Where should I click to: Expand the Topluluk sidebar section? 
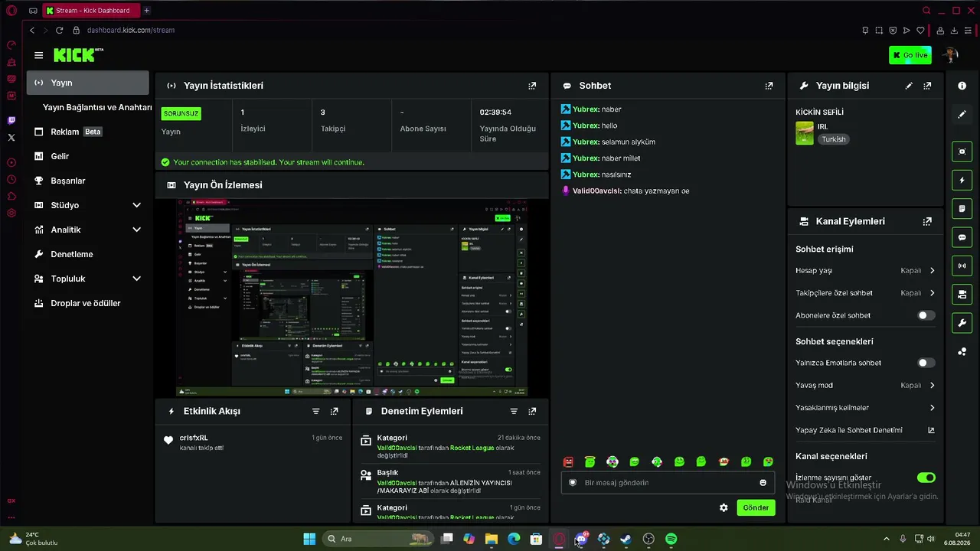click(x=136, y=279)
